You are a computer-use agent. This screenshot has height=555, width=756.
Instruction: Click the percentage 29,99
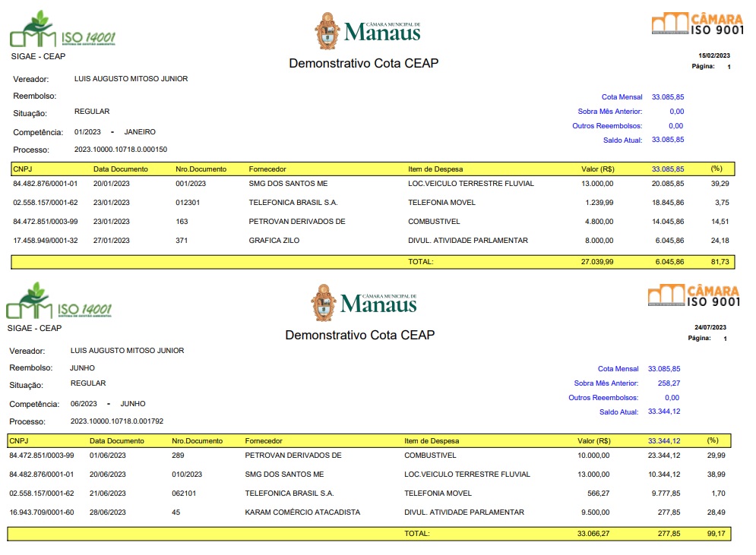click(x=716, y=456)
